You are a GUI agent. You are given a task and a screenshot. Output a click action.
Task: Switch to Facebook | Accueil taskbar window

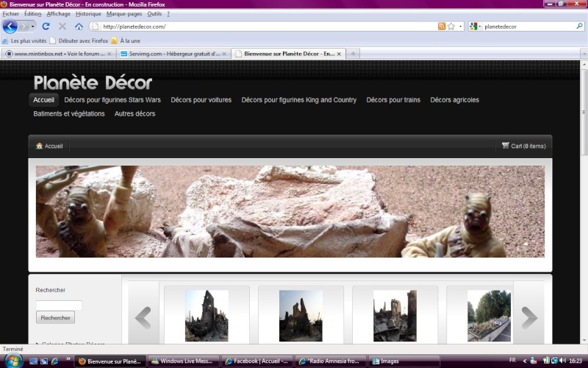click(x=257, y=361)
